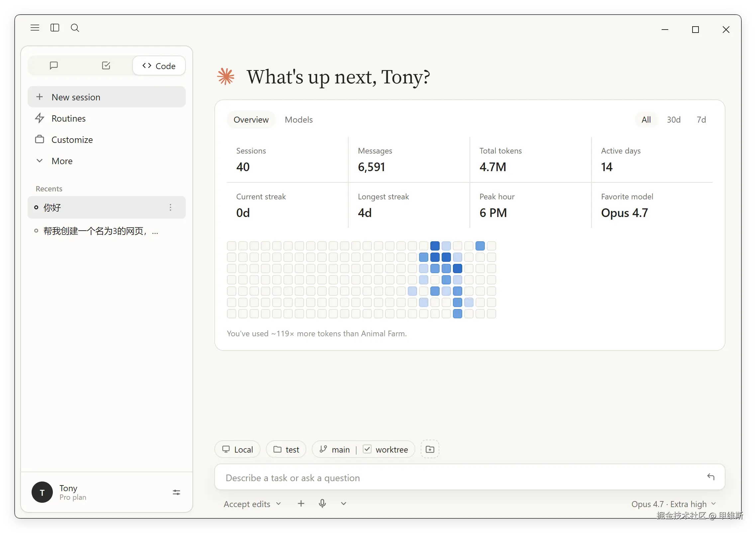The height and width of the screenshot is (533, 756).
Task: Click the microphone voice input icon
Action: click(x=322, y=503)
